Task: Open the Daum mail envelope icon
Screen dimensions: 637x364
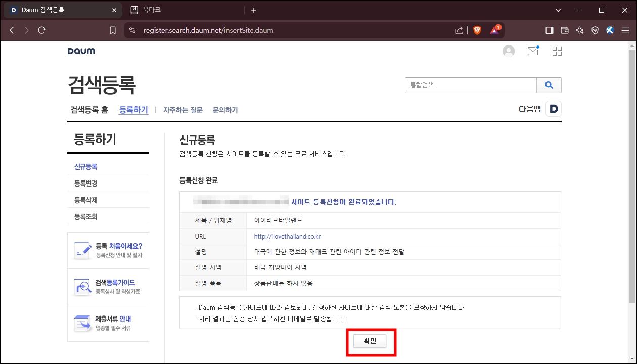Action: click(533, 51)
